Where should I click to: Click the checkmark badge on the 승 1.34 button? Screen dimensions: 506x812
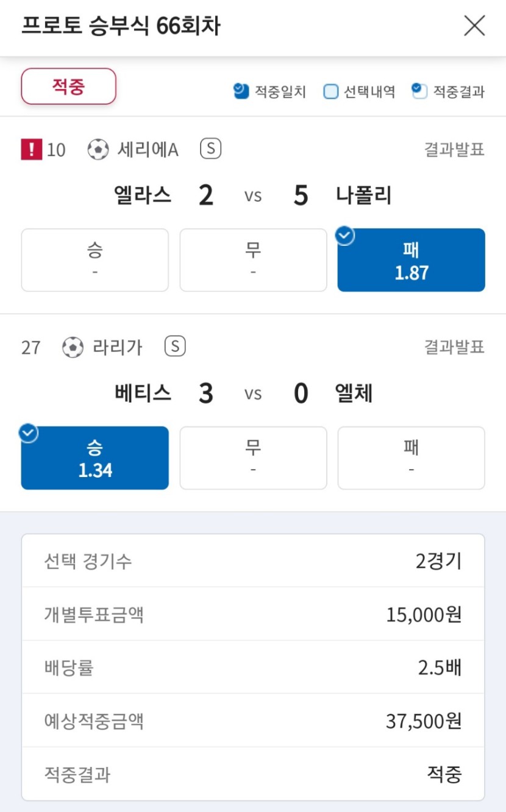point(29,433)
